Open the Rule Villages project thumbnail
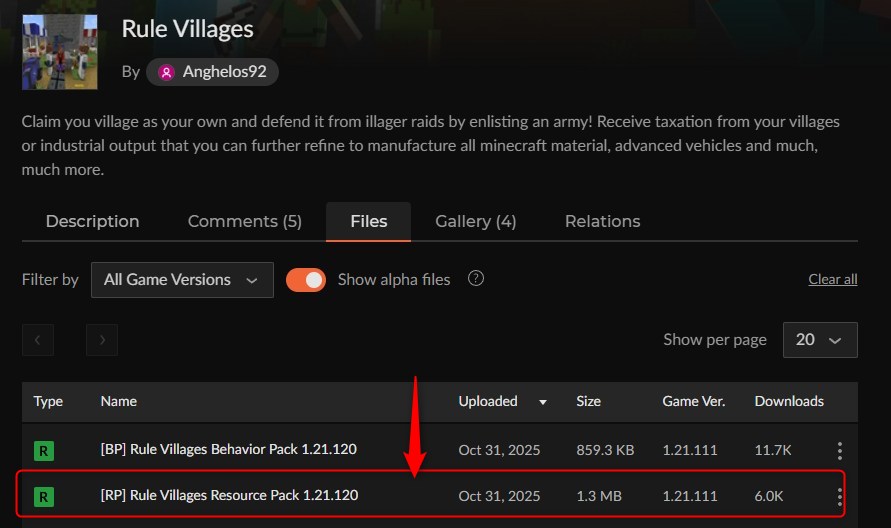Viewport: 891px width, 528px height. [60, 52]
